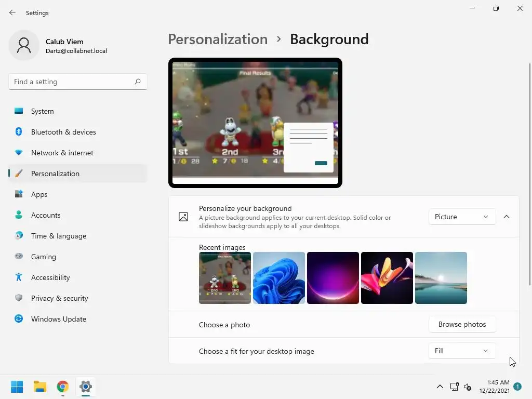Collapse the Personalize your background section

506,217
